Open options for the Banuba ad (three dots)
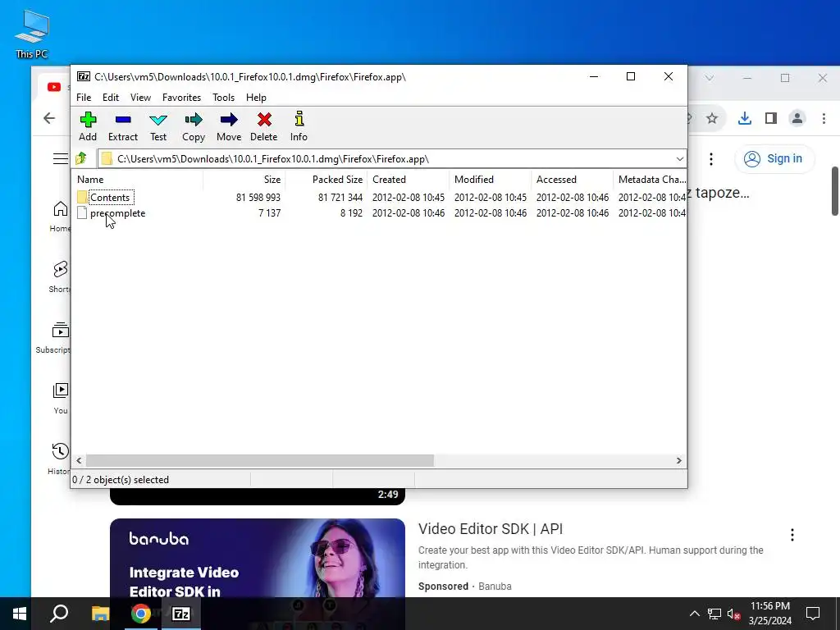 (x=792, y=534)
